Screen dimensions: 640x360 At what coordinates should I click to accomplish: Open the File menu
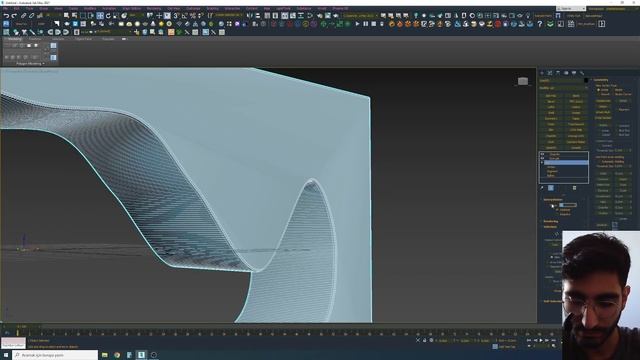5,8
